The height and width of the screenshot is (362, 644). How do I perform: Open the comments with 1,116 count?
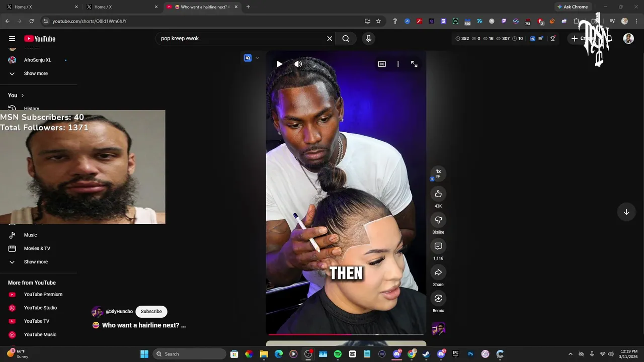[x=438, y=246]
